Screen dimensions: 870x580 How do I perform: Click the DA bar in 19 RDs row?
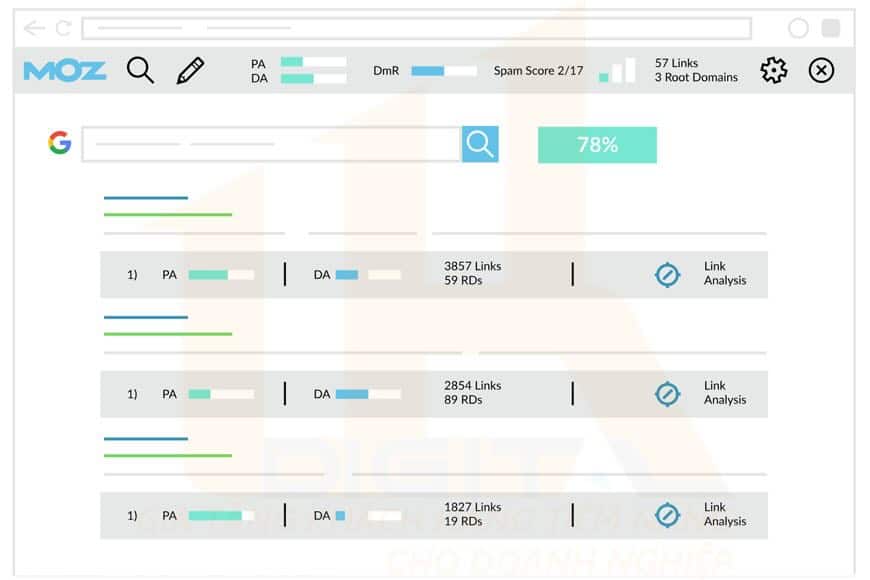point(368,516)
